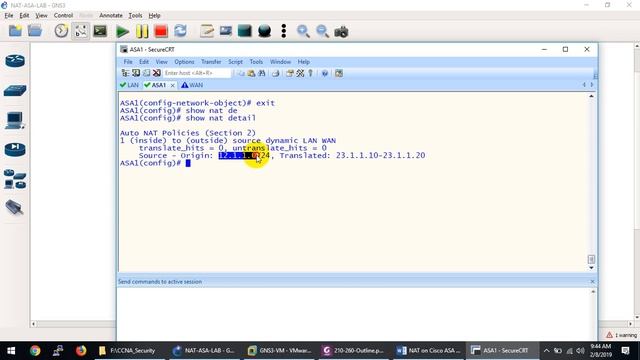Open GNS3 File menu
The image size is (640, 360).
(9, 16)
